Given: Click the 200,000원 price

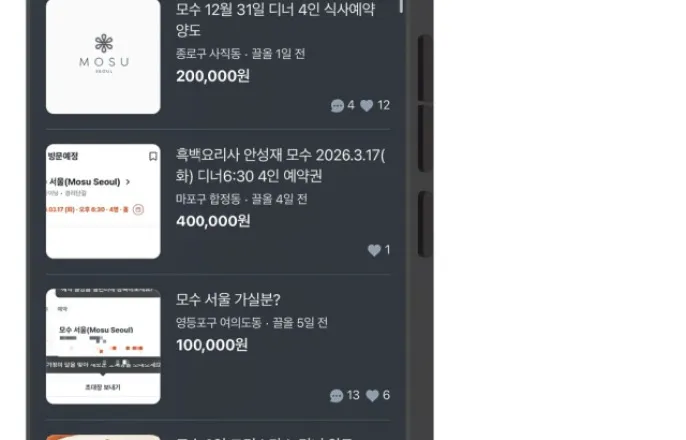Looking at the screenshot, I should click(213, 76).
